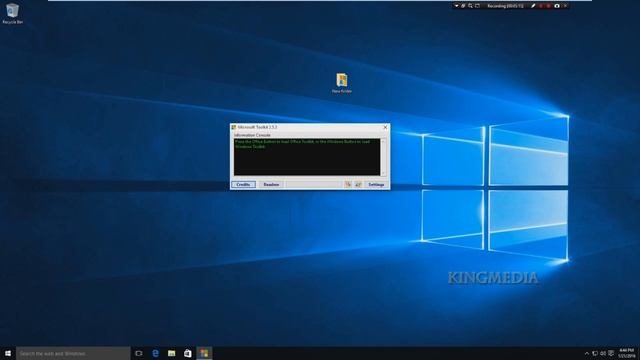Click the pencil annotate icon on recorder bar

(533, 6)
